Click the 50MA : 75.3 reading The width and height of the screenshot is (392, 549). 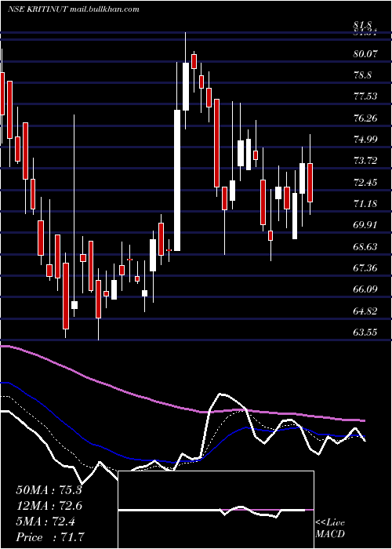(49, 490)
